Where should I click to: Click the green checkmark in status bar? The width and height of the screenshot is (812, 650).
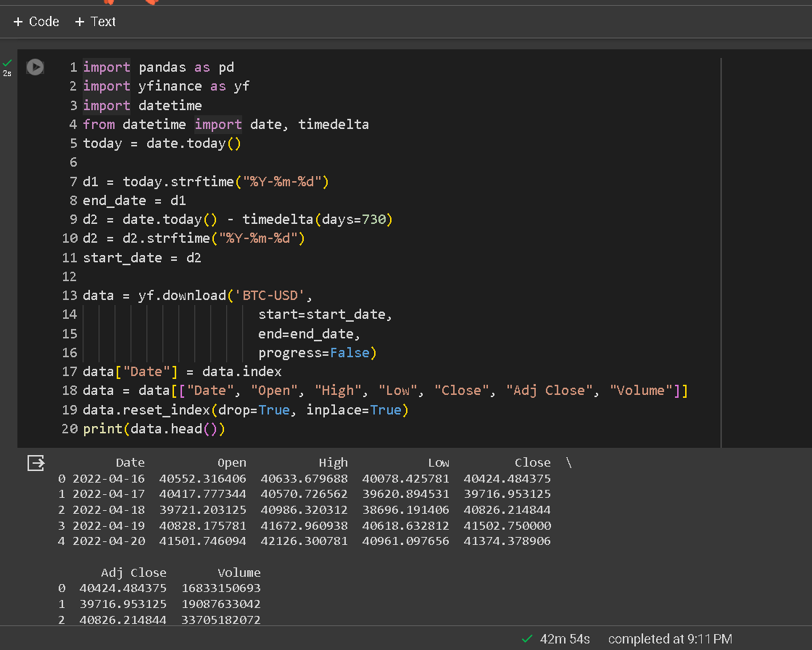[x=527, y=639]
